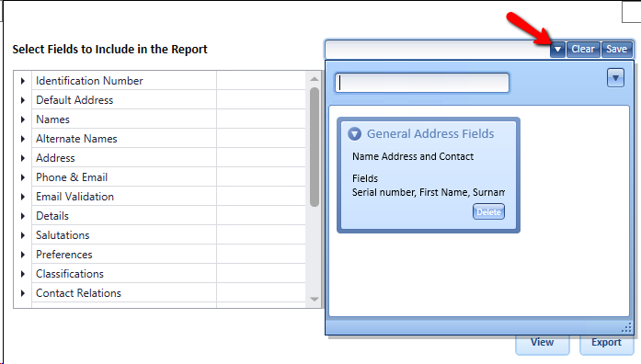Expand the Phone & Email row
This screenshot has height=364, width=641.
23,177
